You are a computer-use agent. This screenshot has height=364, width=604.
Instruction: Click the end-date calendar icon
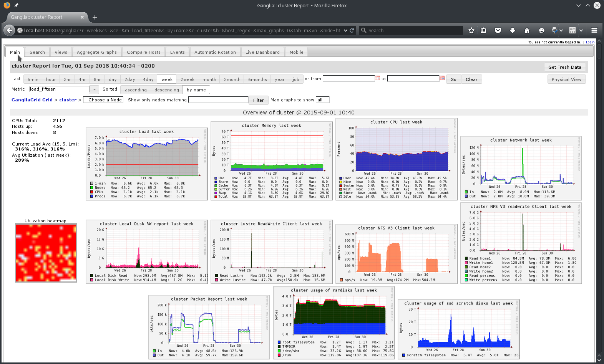(442, 78)
